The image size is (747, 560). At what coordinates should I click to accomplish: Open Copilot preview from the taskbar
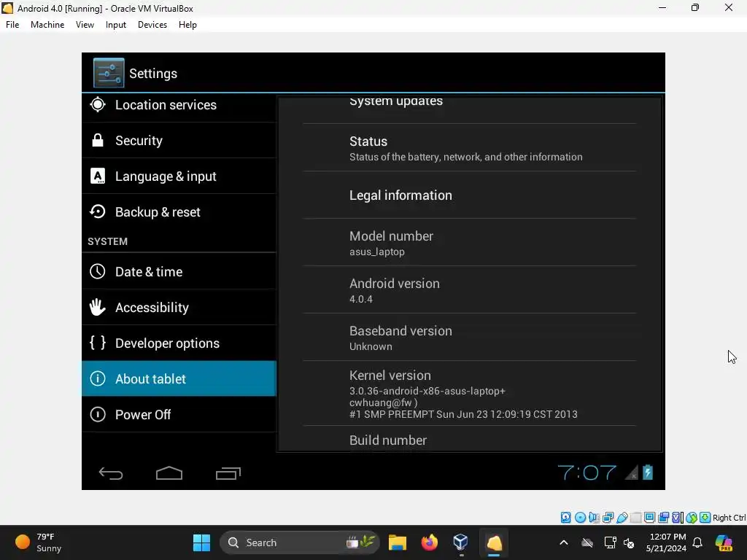pos(724,542)
